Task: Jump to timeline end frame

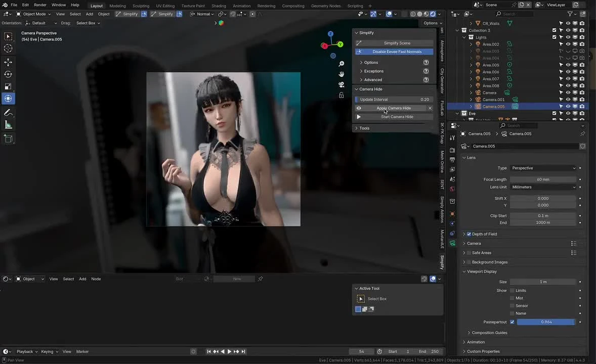Action: pyautogui.click(x=243, y=351)
